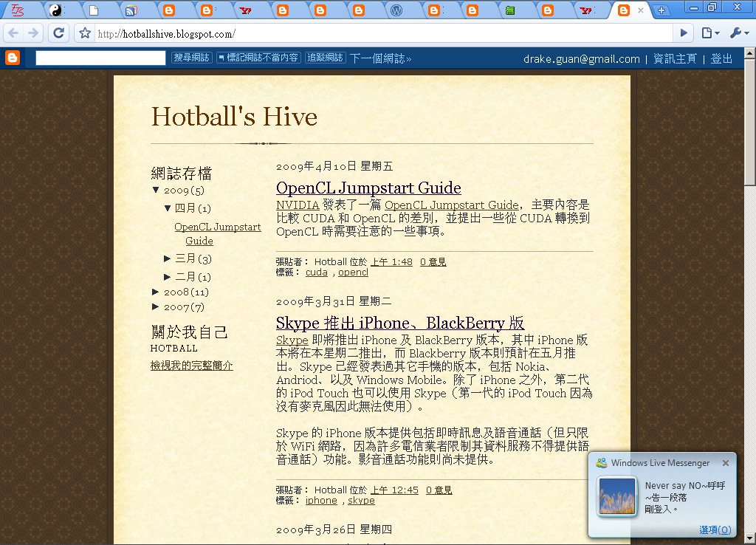Click the page scrollbar up arrow
Viewport: 756px width, 545px height.
750,52
